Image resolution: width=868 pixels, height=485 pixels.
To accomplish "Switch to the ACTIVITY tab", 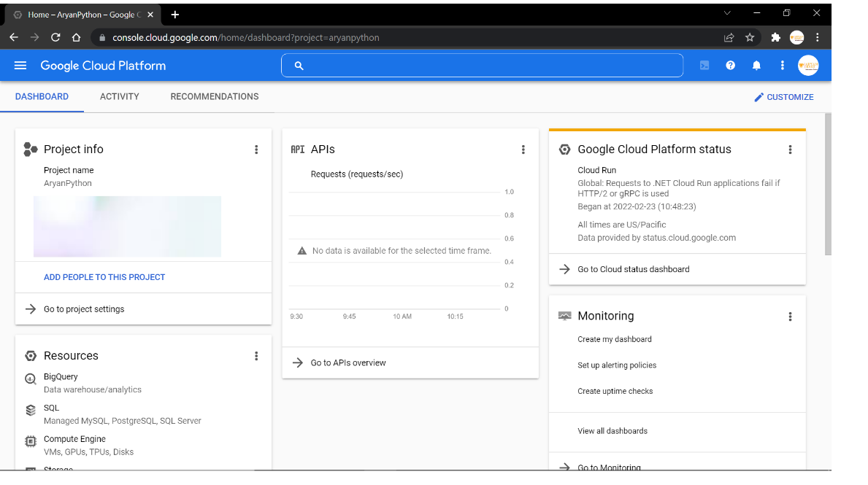I will (119, 96).
